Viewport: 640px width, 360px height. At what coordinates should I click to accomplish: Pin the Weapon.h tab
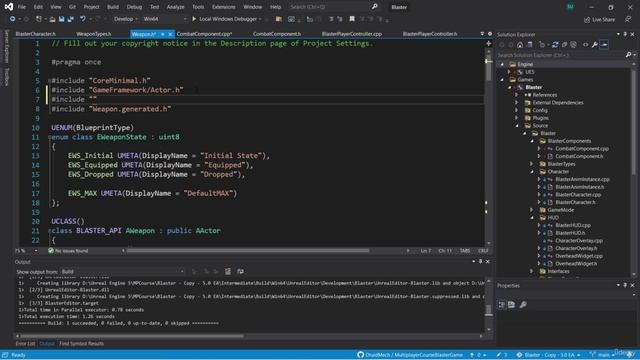point(163,34)
